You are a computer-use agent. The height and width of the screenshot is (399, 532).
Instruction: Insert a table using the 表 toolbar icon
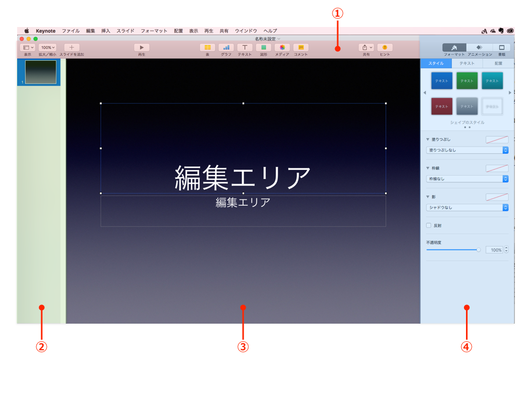(x=207, y=47)
